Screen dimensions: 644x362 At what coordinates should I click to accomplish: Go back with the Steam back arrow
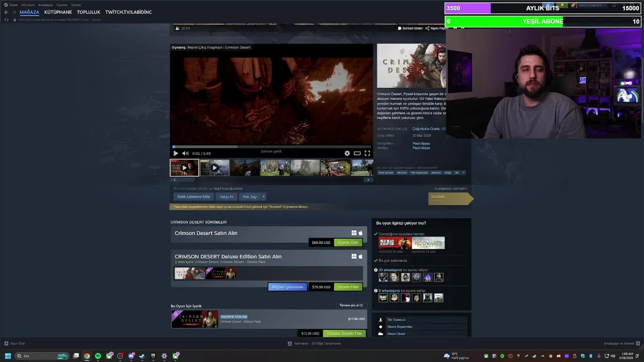(6, 12)
